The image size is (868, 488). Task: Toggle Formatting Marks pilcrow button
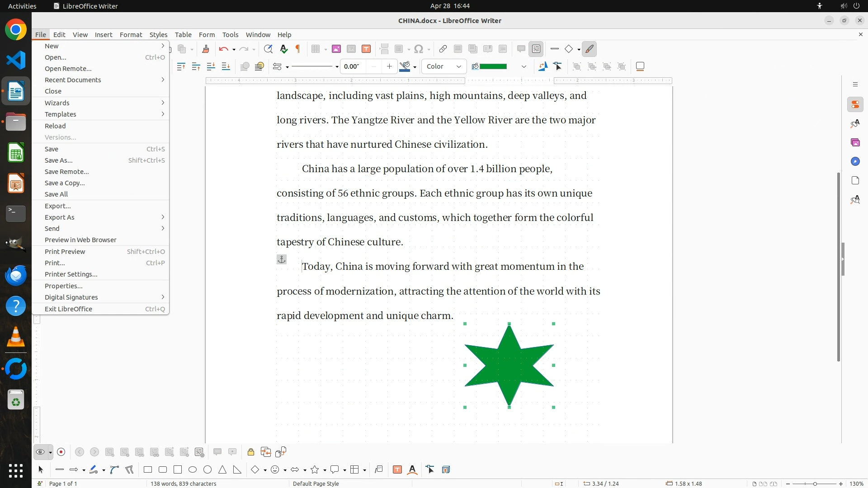coord(298,49)
